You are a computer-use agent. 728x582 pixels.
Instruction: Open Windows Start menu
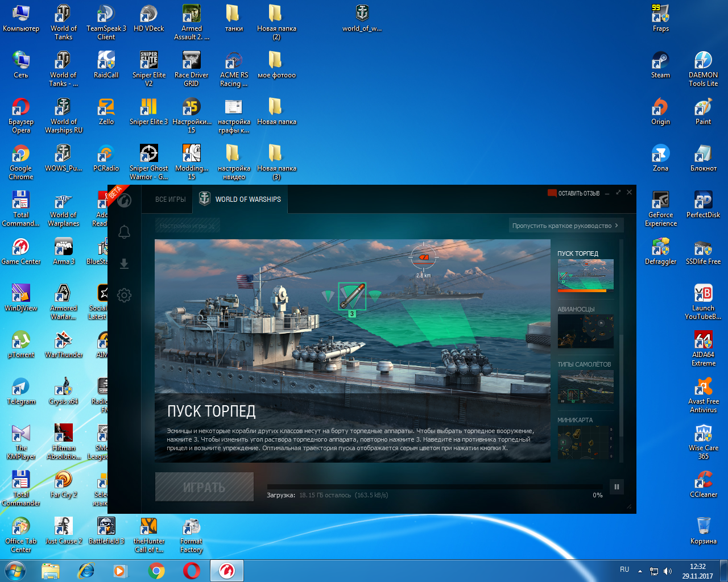click(x=15, y=570)
